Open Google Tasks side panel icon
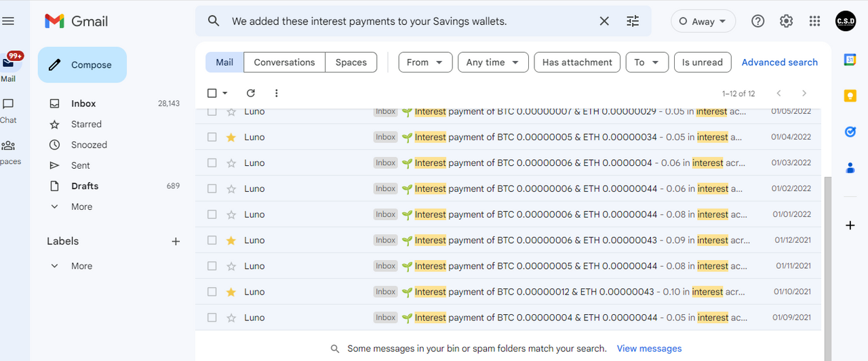 pos(850,131)
